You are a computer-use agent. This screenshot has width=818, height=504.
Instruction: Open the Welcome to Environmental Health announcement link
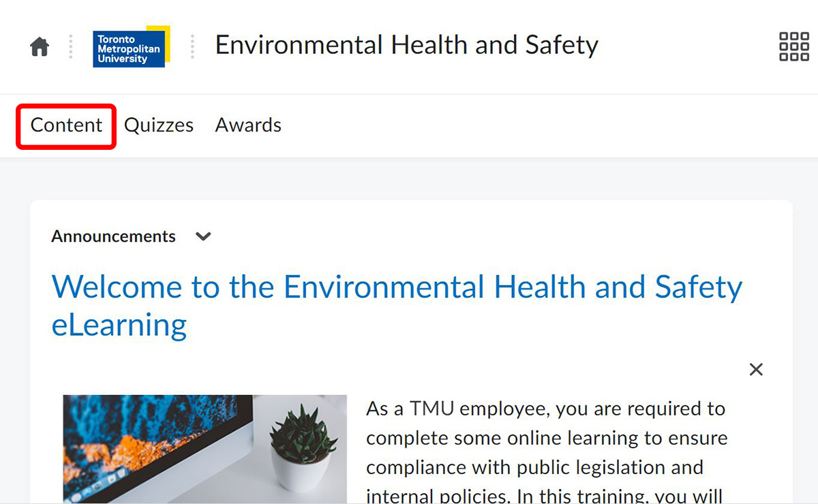397,305
